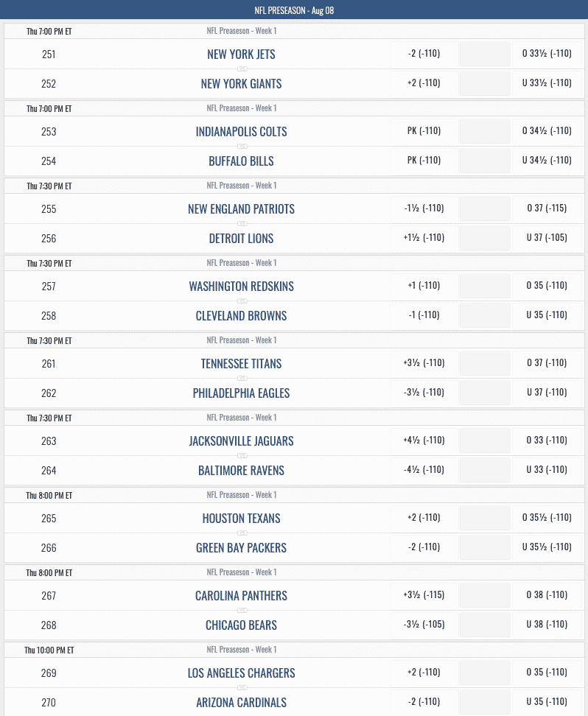Image resolution: width=588 pixels, height=716 pixels.
Task: Click the empty moneyline cell for Washington Redskins
Action: 485,286
